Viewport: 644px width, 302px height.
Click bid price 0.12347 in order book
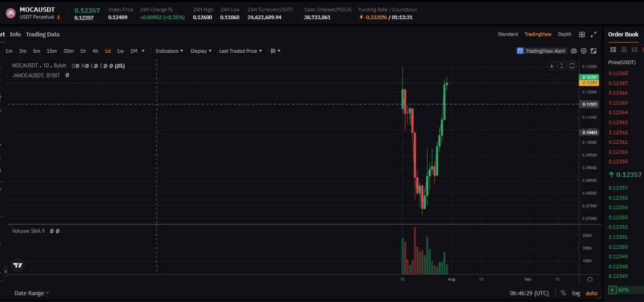(618, 276)
